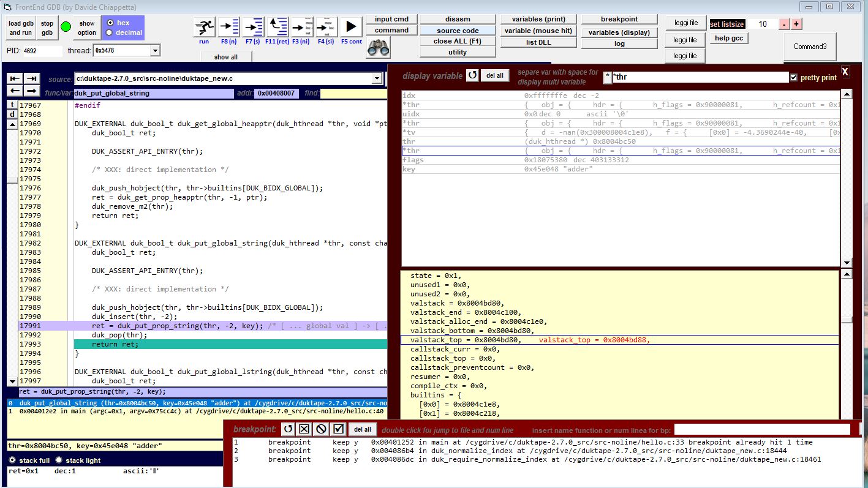Viewport: 868px width, 488px height.
Task: Click the variable (mouse hit) button
Action: click(x=538, y=31)
